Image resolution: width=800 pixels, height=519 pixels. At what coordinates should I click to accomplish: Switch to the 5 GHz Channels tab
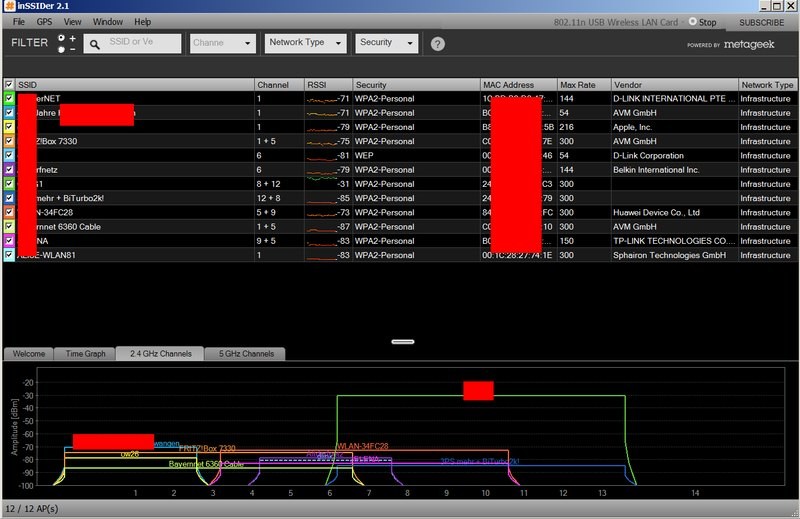[245, 354]
